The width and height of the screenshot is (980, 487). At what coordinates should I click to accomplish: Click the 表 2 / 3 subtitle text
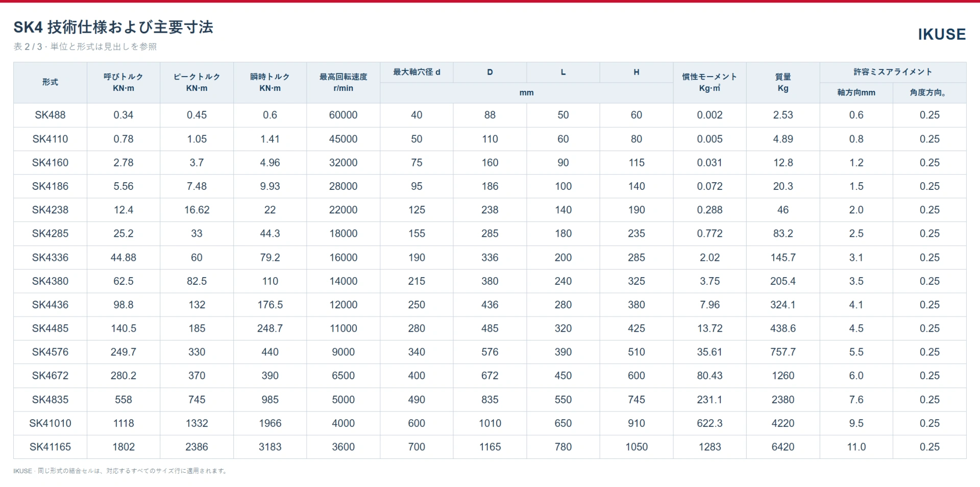(x=85, y=46)
